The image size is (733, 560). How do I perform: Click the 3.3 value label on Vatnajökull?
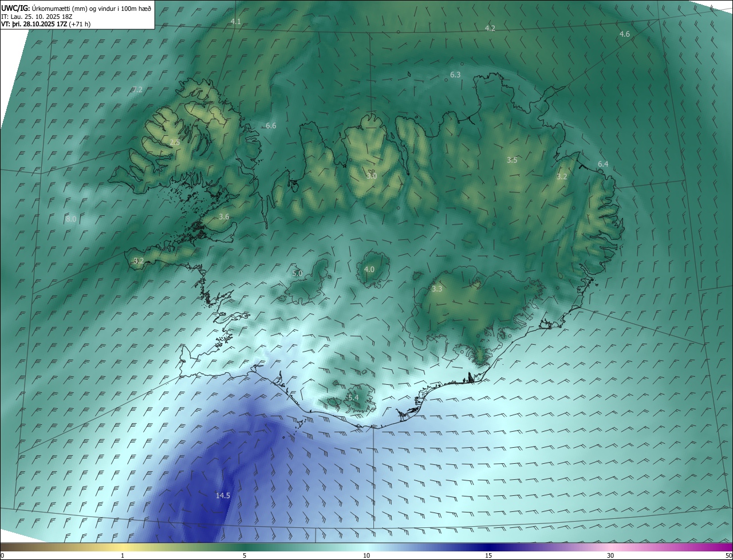437,289
